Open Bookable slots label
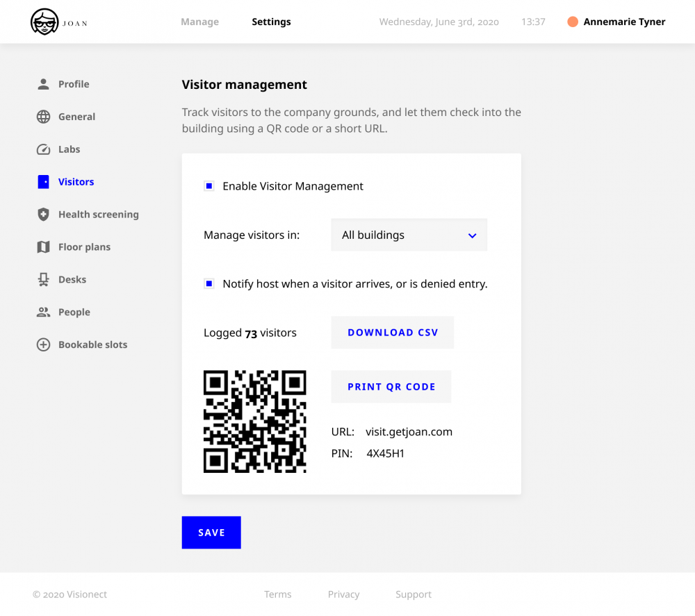Viewport: 695px width, 616px height. pos(93,344)
